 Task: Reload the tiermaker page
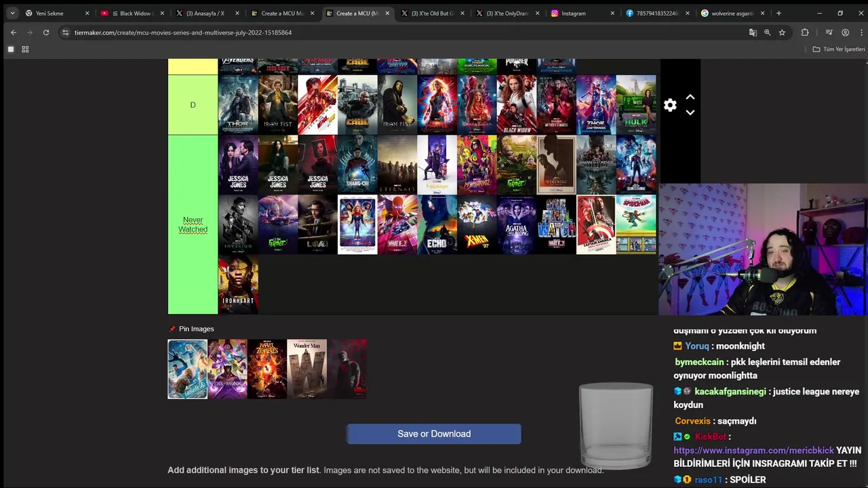45,33
